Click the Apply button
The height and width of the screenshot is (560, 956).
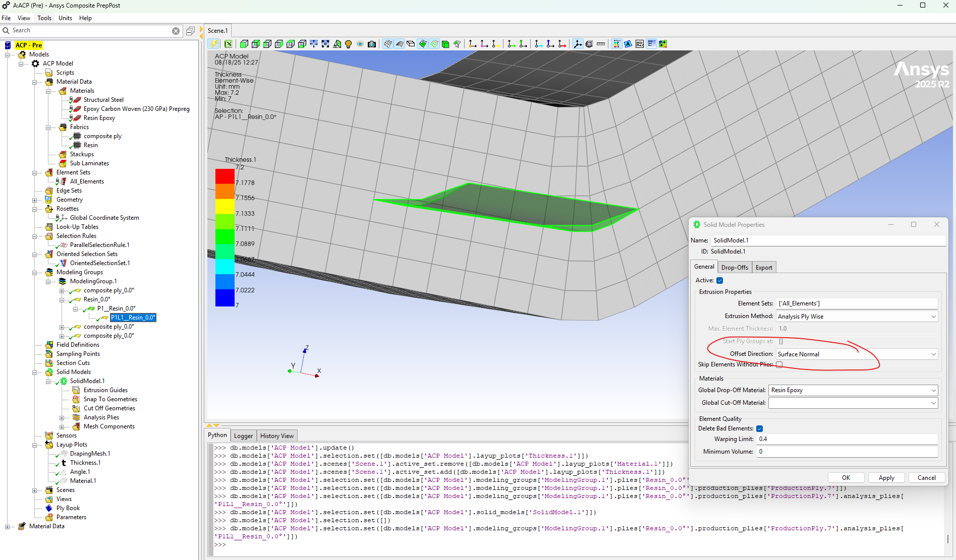click(x=886, y=477)
